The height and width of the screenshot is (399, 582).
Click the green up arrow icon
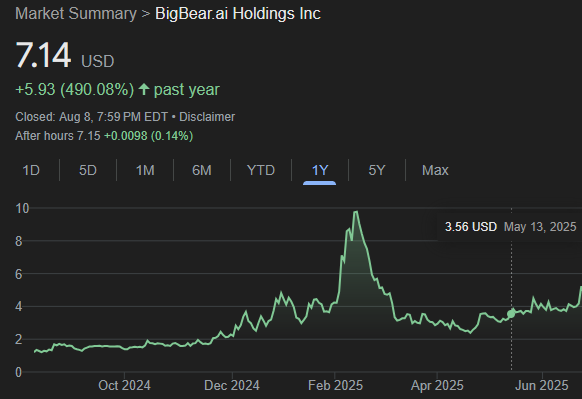coord(144,89)
